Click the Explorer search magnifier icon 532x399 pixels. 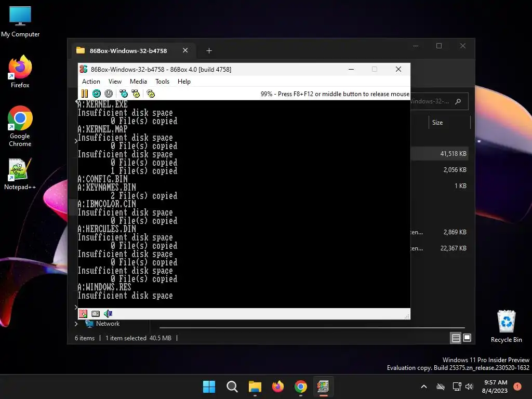click(x=458, y=101)
